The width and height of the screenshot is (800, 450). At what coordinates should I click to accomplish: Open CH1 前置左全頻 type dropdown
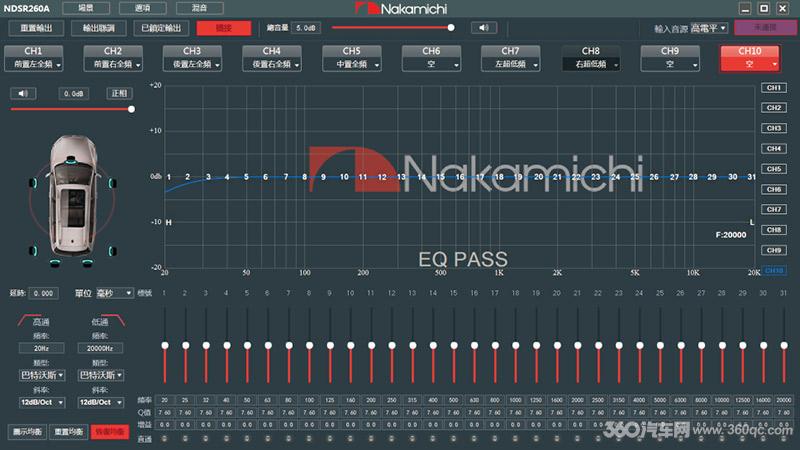click(x=34, y=64)
